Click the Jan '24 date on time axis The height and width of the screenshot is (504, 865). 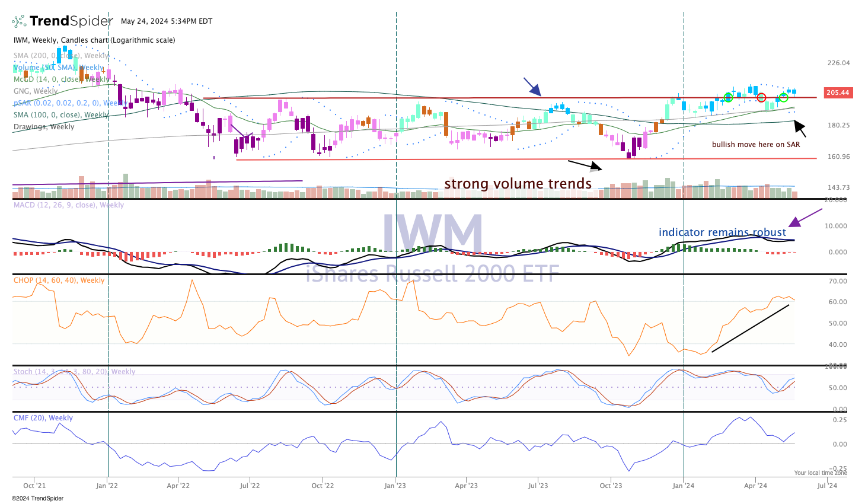(684, 486)
